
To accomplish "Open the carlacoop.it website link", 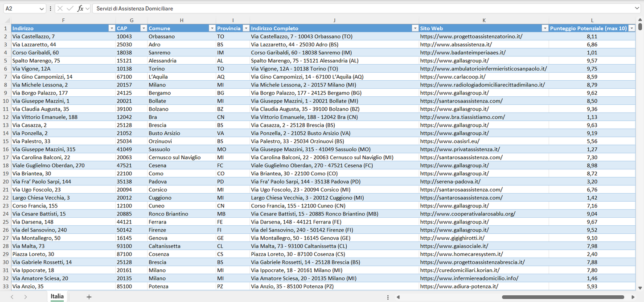I will [x=453, y=77].
